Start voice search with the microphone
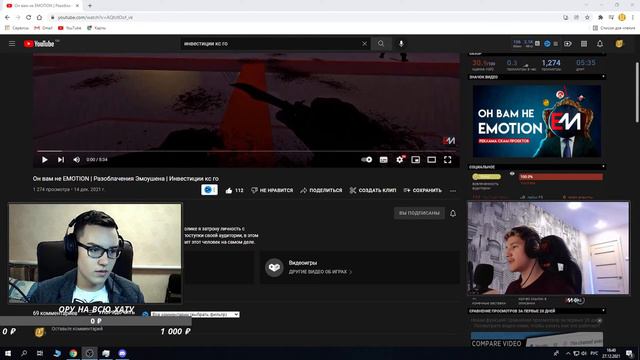This screenshot has width=640, height=360. tap(401, 44)
